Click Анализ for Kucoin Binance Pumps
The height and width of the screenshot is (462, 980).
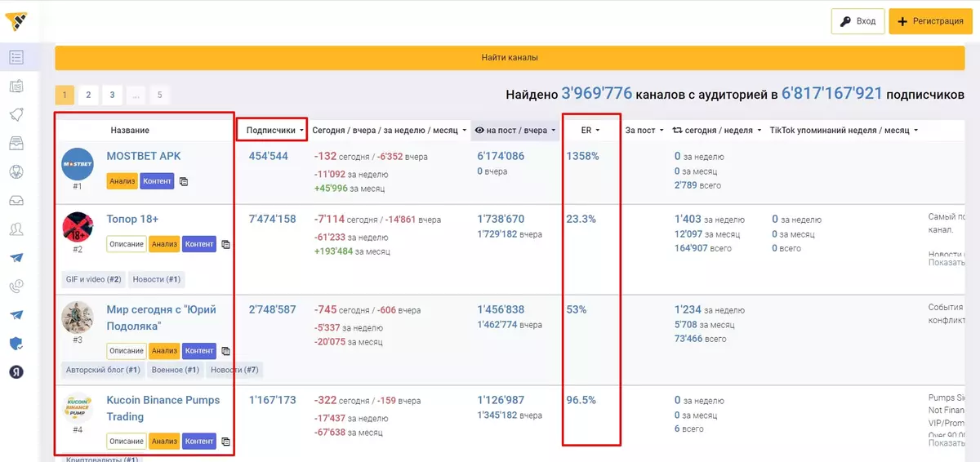click(164, 442)
